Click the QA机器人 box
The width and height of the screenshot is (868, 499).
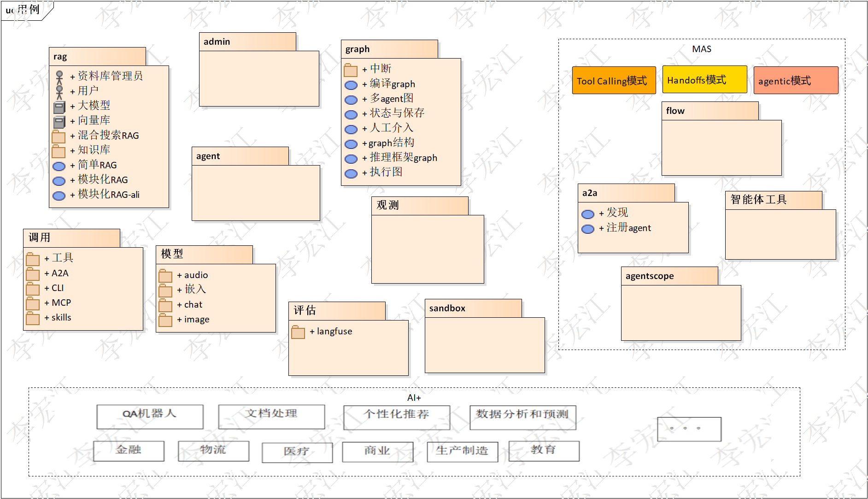pyautogui.click(x=150, y=416)
